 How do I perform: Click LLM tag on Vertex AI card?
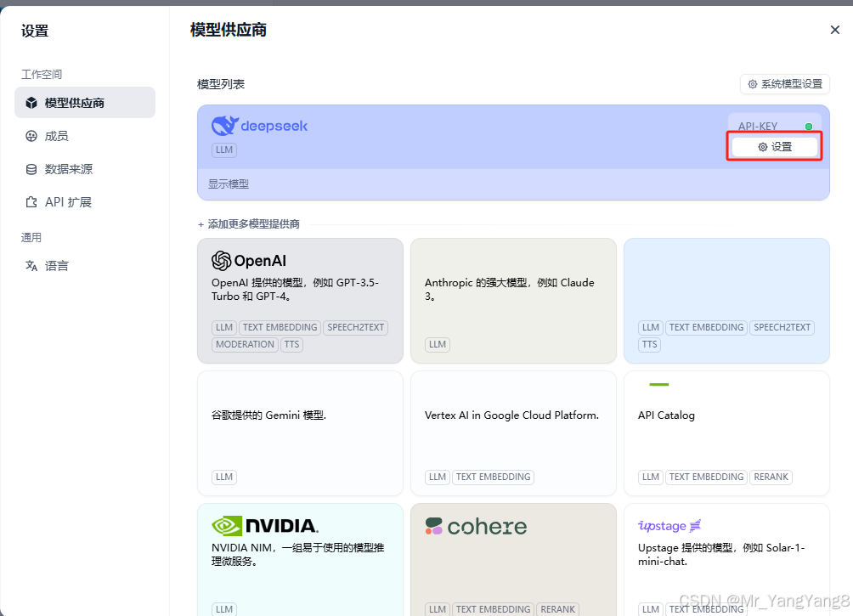coord(438,478)
